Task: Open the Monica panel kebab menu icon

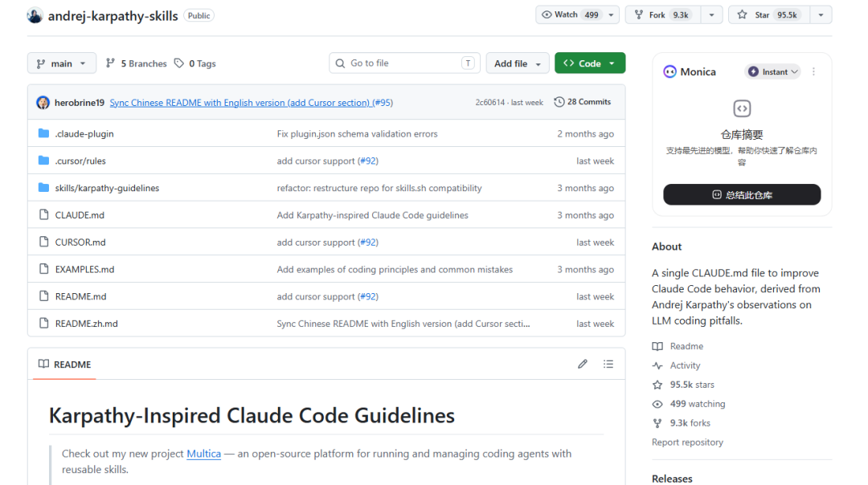Action: point(813,71)
